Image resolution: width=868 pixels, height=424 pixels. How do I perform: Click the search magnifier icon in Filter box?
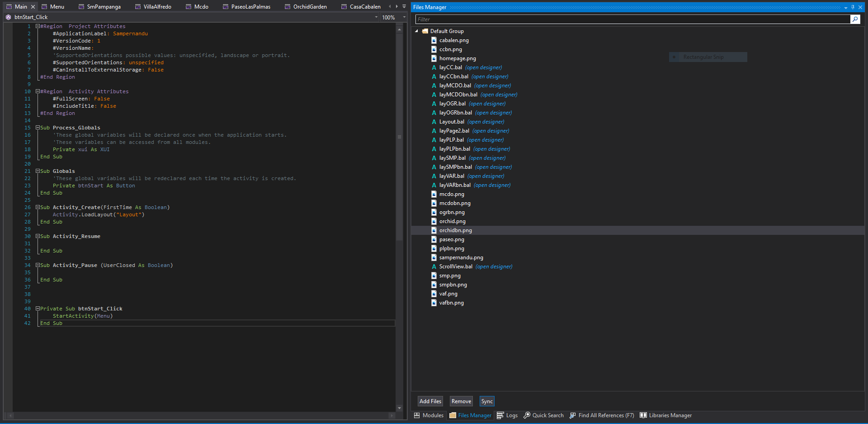tap(855, 19)
